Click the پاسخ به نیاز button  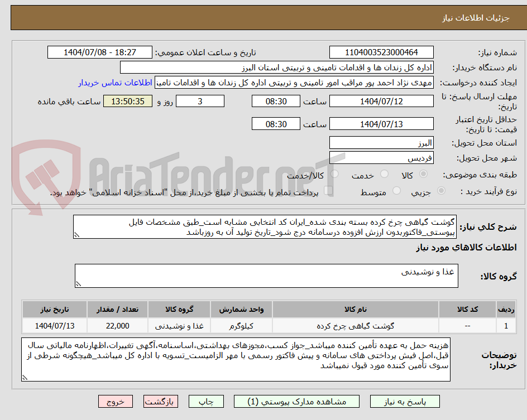404,401
